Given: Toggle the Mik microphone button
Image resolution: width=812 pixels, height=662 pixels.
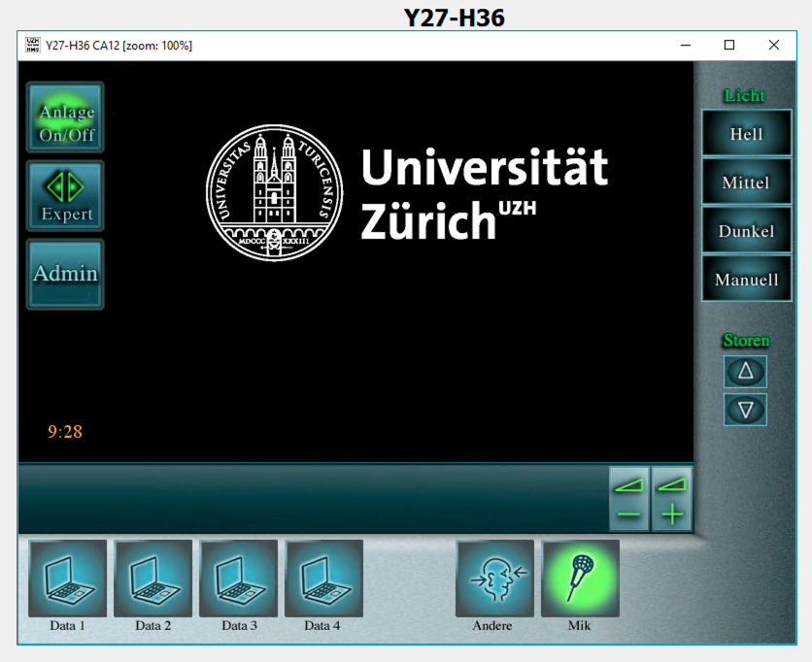Looking at the screenshot, I should (580, 579).
